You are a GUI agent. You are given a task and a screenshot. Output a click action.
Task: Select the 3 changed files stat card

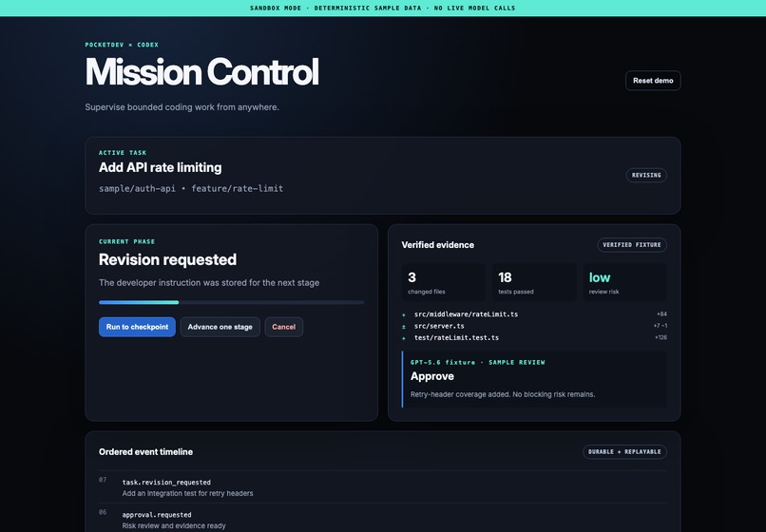(x=443, y=282)
